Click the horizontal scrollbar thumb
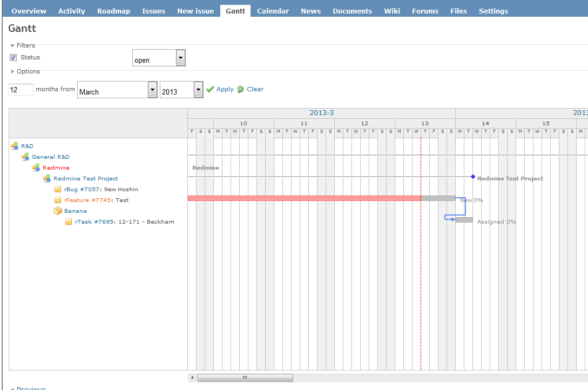This screenshot has height=390, width=588. click(245, 378)
